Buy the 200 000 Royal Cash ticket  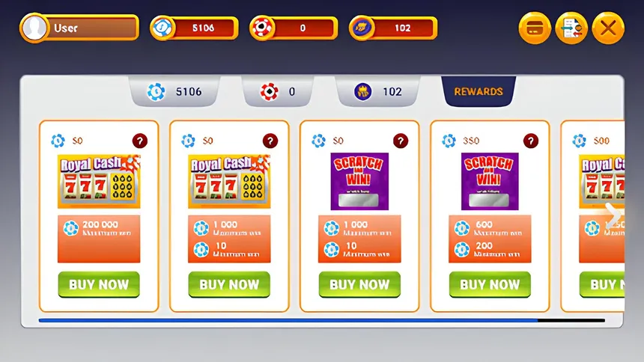(x=99, y=284)
